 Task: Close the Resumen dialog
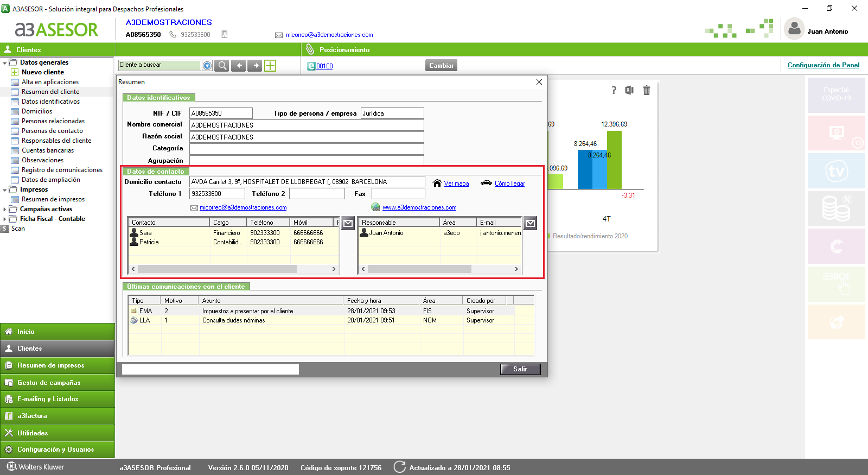pos(539,82)
